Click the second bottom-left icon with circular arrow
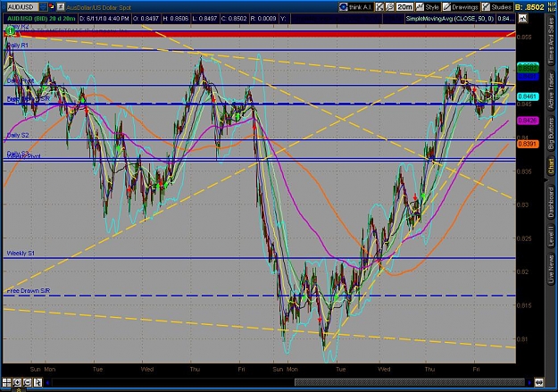The height and width of the screenshot is (392, 558). [17, 382]
